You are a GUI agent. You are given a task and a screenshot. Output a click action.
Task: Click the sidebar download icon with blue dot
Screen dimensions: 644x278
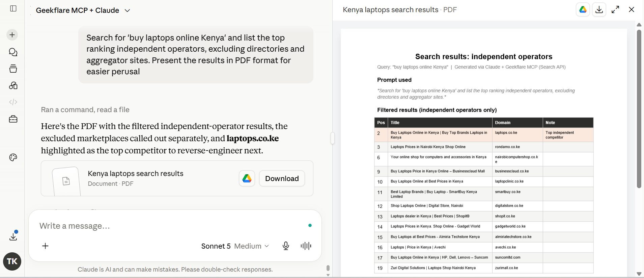pos(13,236)
